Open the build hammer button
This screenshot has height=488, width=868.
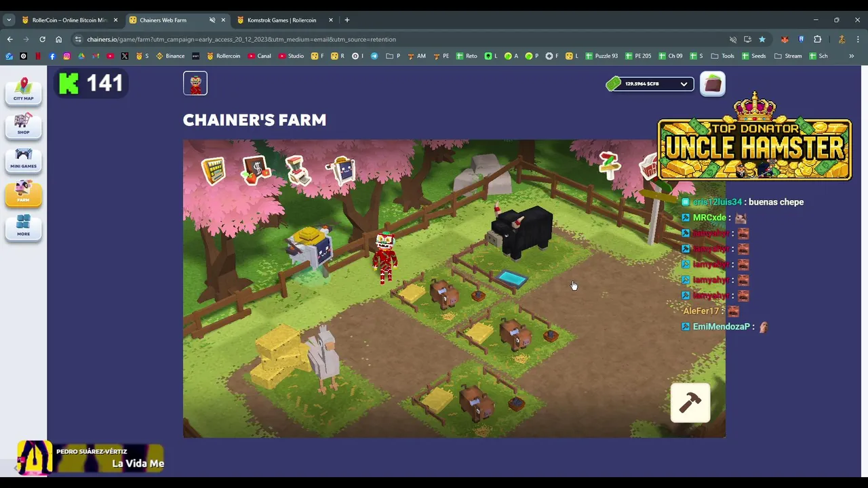tap(690, 403)
